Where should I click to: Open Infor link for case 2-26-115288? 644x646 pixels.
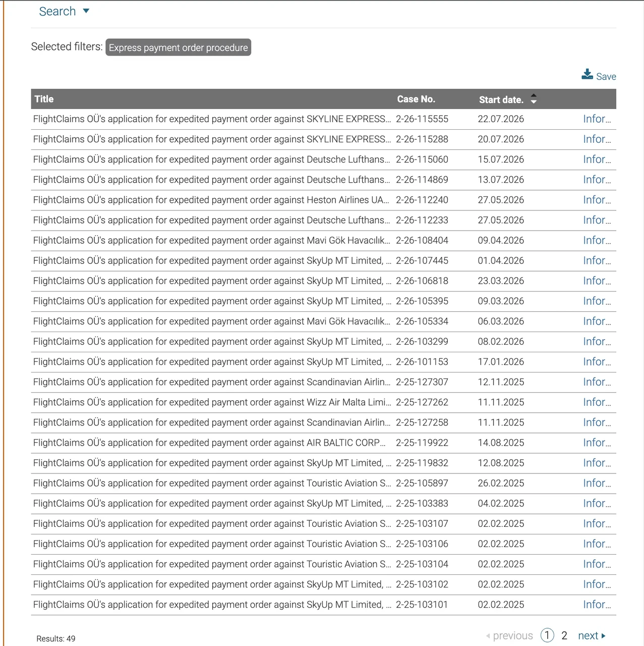(597, 139)
